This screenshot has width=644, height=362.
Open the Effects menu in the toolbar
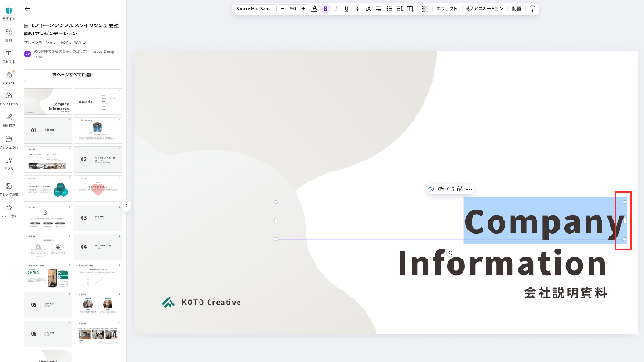click(447, 9)
